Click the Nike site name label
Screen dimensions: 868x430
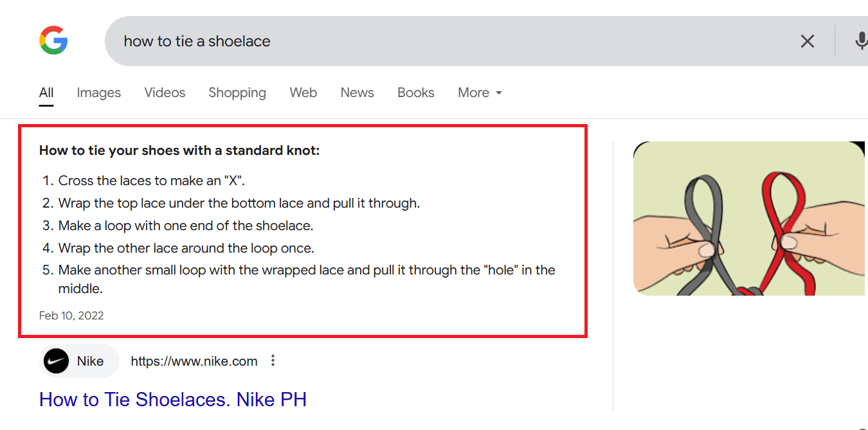90,361
